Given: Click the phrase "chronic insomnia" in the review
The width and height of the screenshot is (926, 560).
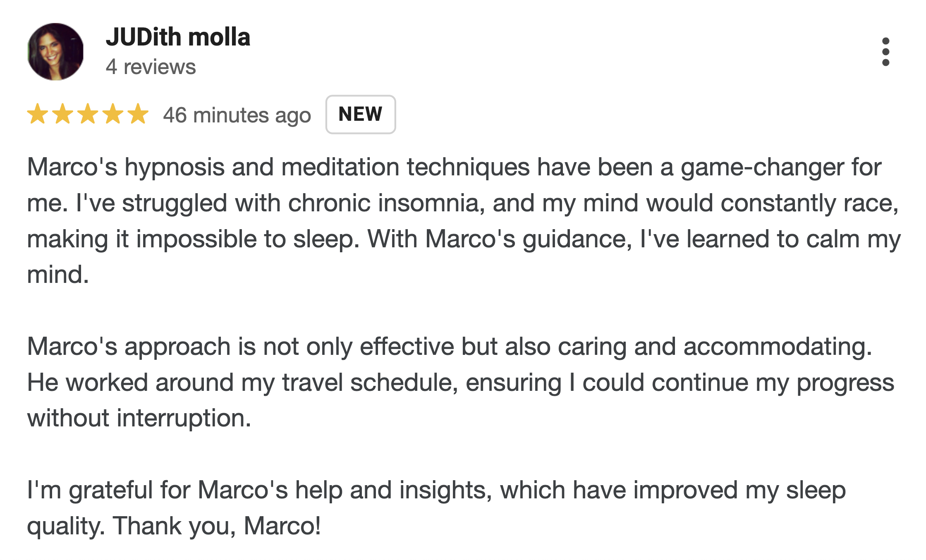Looking at the screenshot, I should [x=383, y=203].
